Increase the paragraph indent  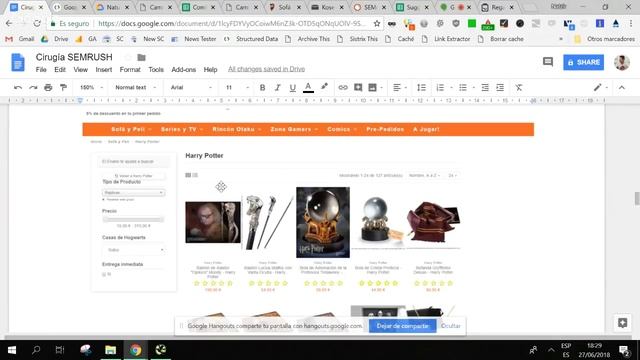click(x=500, y=87)
